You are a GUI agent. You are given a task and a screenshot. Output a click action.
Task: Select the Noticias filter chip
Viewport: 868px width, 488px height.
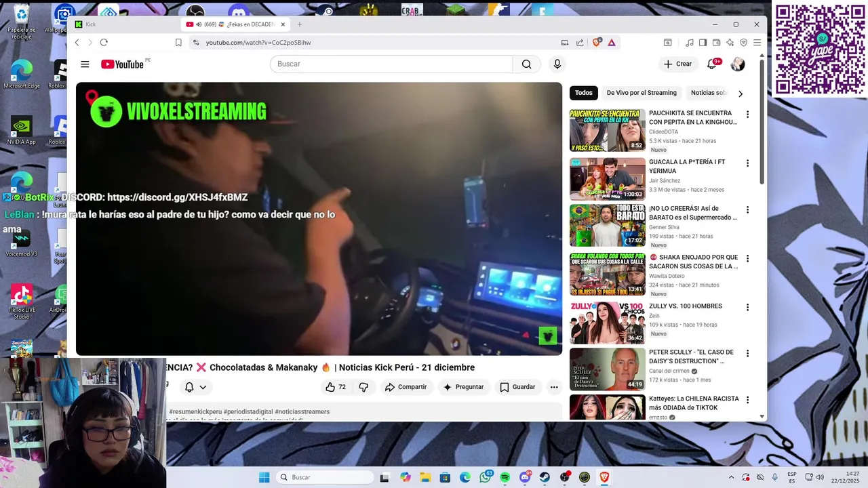[x=709, y=93]
